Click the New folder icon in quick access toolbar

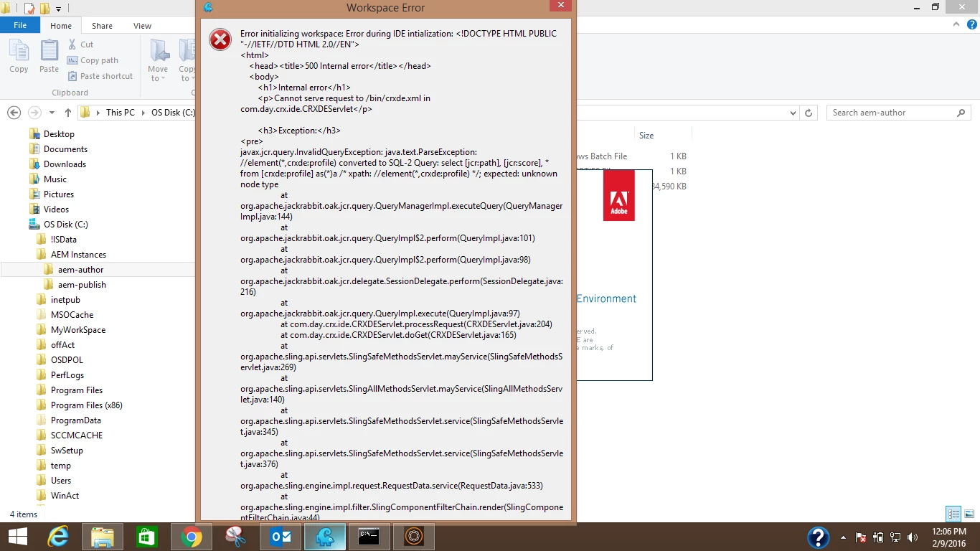[44, 8]
